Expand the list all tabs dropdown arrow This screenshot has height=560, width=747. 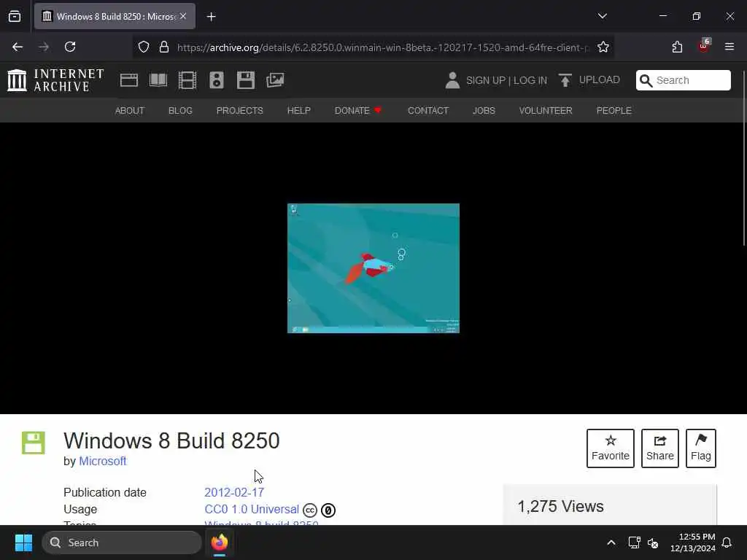(x=602, y=16)
